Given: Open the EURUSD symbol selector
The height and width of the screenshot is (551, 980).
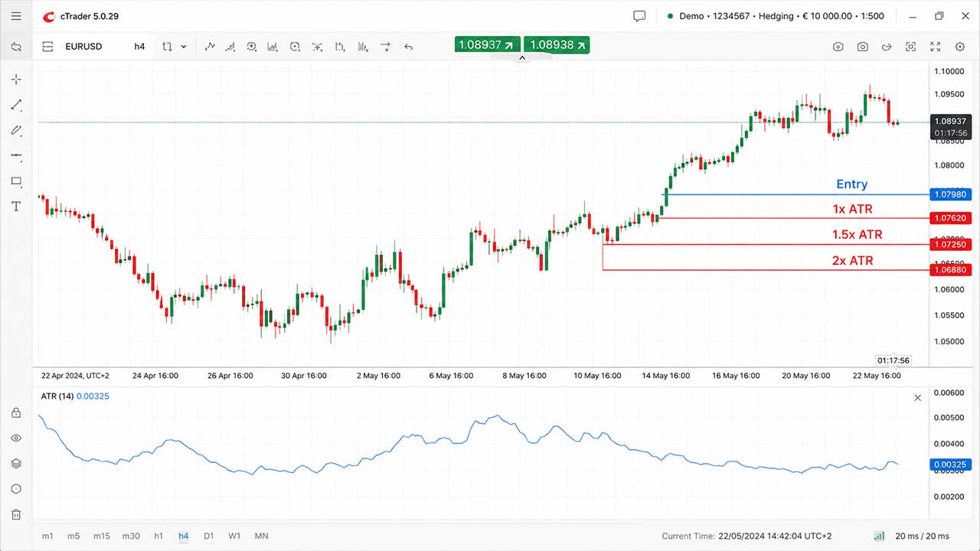Looking at the screenshot, I should (x=83, y=47).
